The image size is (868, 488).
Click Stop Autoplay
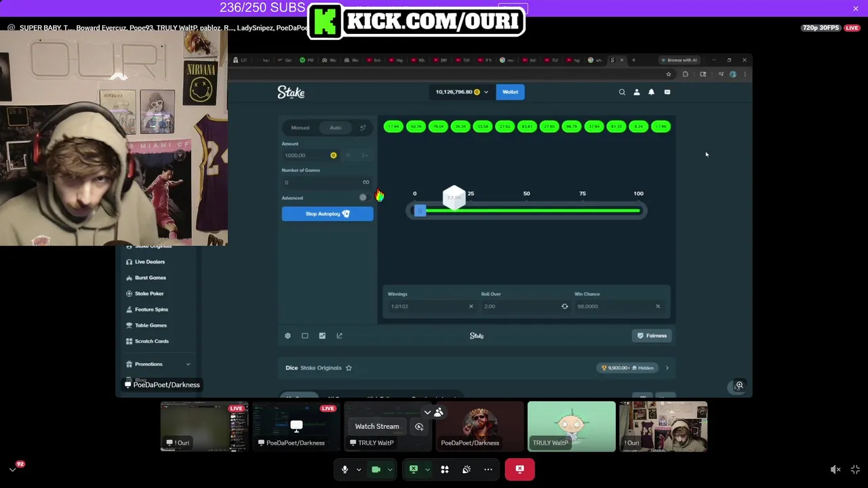[x=328, y=214]
